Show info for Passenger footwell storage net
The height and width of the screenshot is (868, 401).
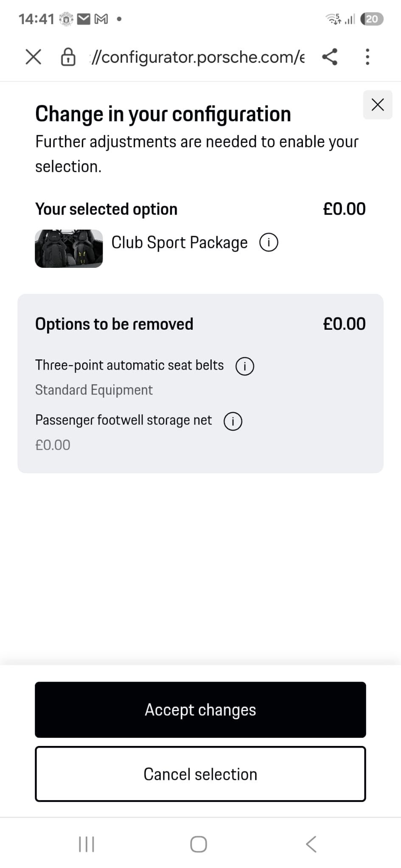point(233,421)
